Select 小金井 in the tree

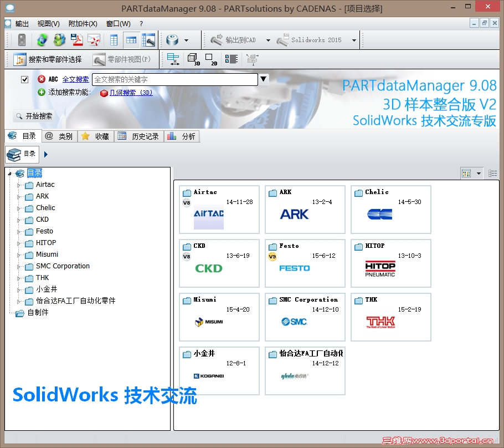(x=47, y=289)
